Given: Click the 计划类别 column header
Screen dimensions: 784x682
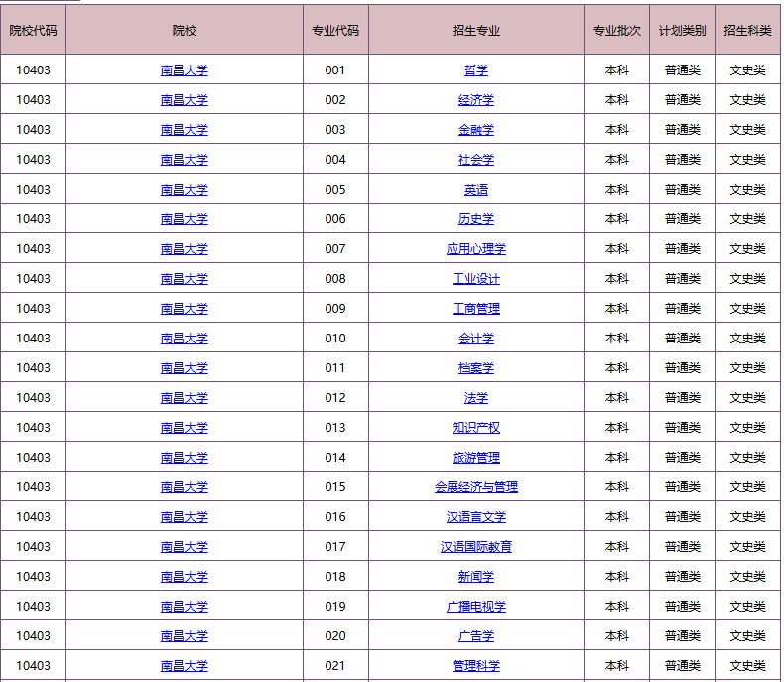Looking at the screenshot, I should point(682,30).
